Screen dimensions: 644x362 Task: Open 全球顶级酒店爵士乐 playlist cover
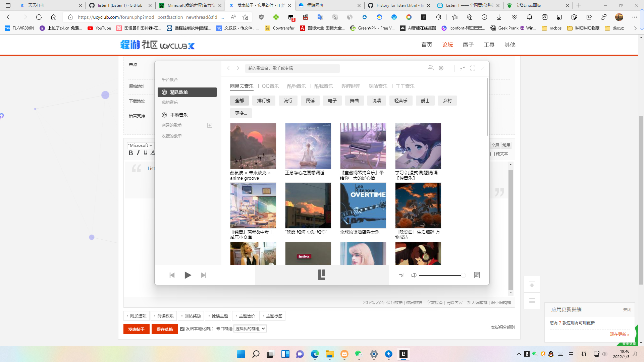click(363, 205)
